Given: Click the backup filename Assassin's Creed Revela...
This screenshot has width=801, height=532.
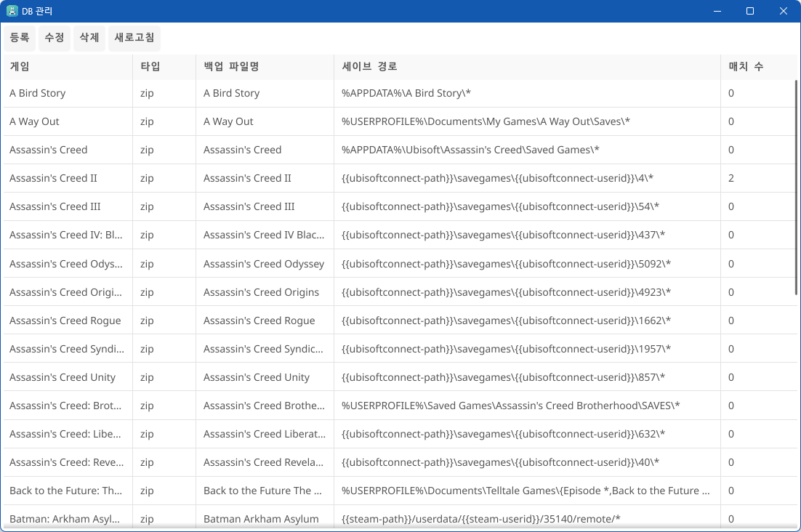Looking at the screenshot, I should pos(264,462).
